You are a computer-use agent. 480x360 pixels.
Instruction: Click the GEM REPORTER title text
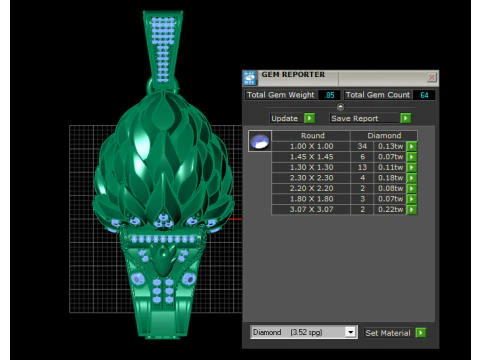[293, 75]
